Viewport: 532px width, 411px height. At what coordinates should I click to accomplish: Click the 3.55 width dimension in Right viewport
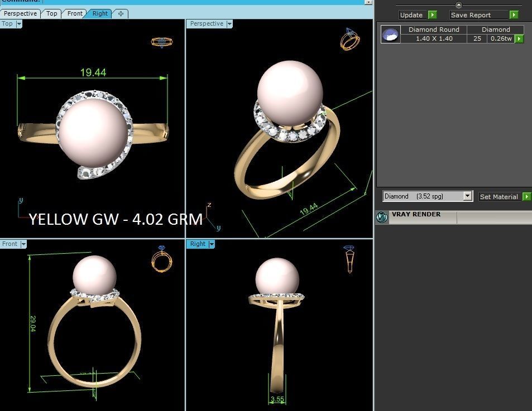277,399
